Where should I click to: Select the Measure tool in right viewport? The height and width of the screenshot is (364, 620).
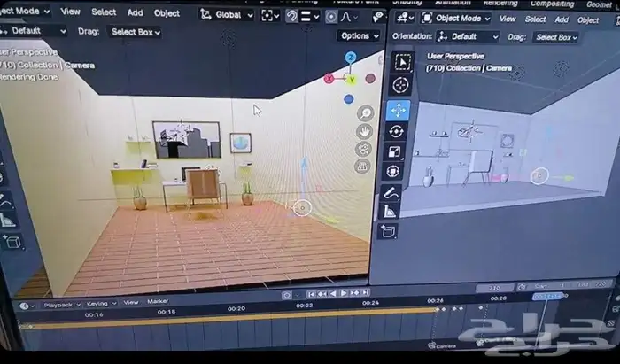tap(389, 212)
